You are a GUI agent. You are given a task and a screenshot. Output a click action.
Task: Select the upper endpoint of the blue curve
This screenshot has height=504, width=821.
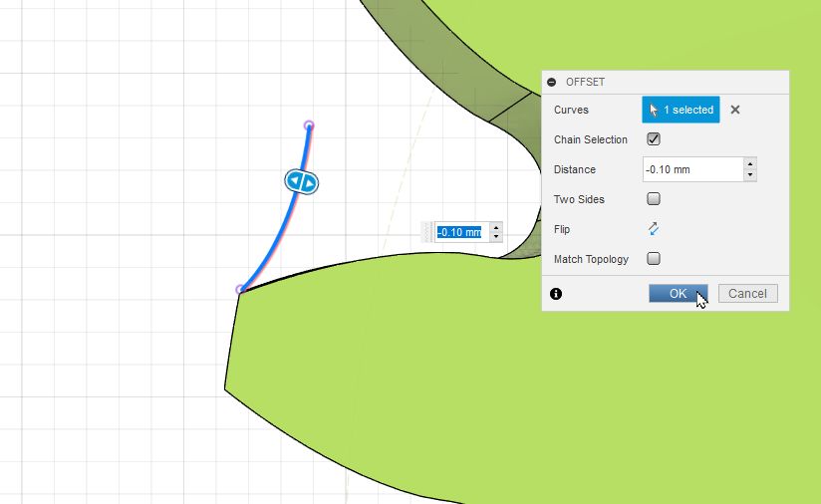tap(309, 126)
